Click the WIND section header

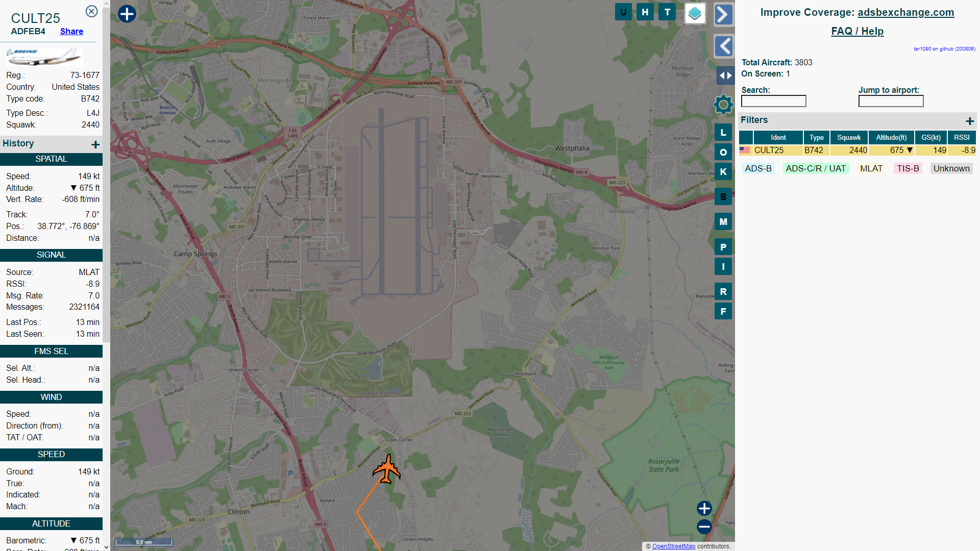tap(51, 397)
